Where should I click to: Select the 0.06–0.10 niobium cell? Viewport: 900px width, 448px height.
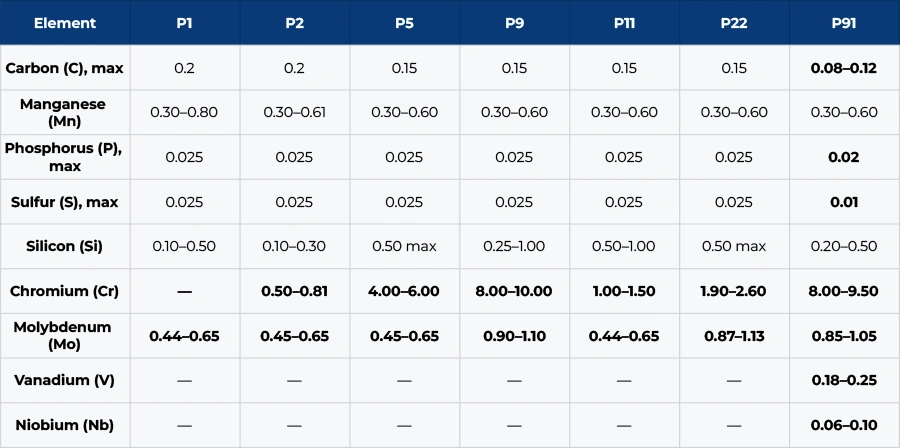tap(844, 425)
